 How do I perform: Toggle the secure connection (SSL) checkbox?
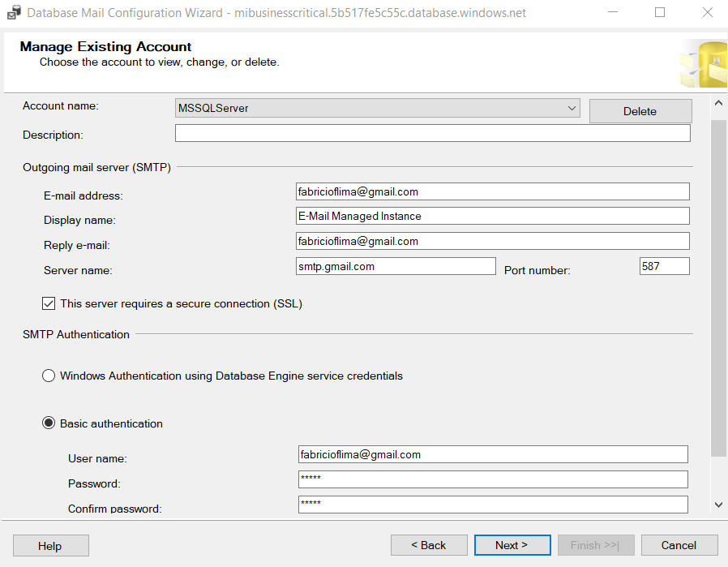point(49,304)
